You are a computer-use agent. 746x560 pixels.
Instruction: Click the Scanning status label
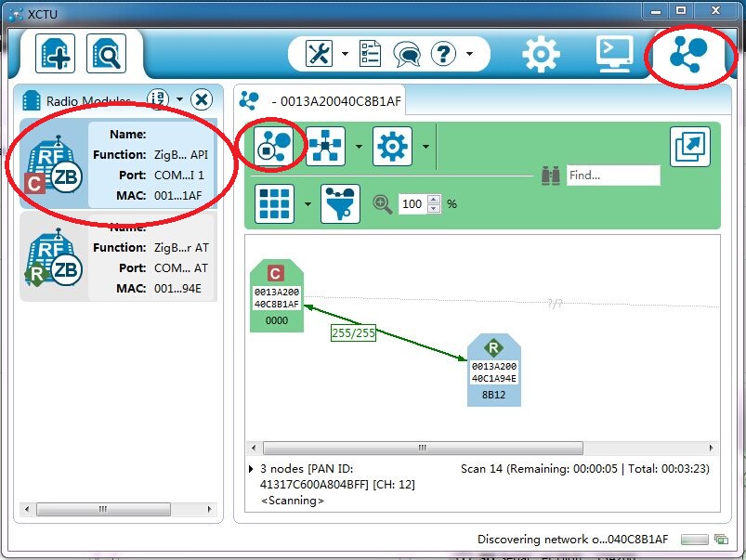pos(293,501)
